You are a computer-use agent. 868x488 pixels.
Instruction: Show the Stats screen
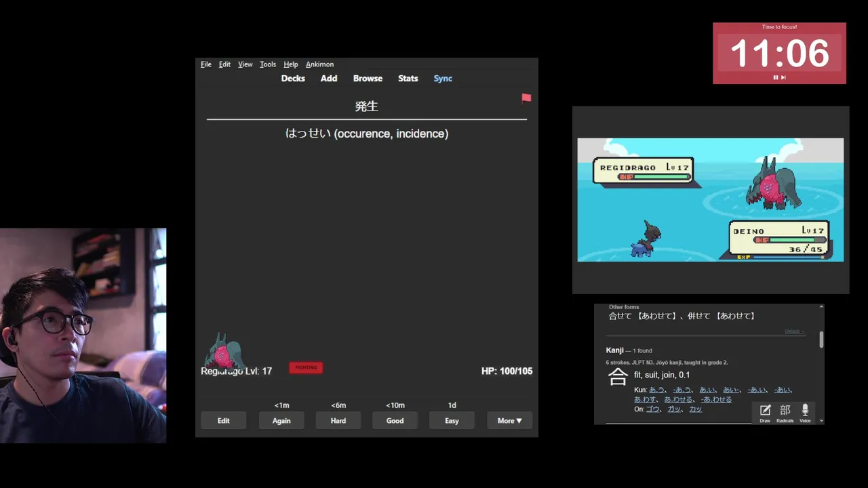pos(408,79)
